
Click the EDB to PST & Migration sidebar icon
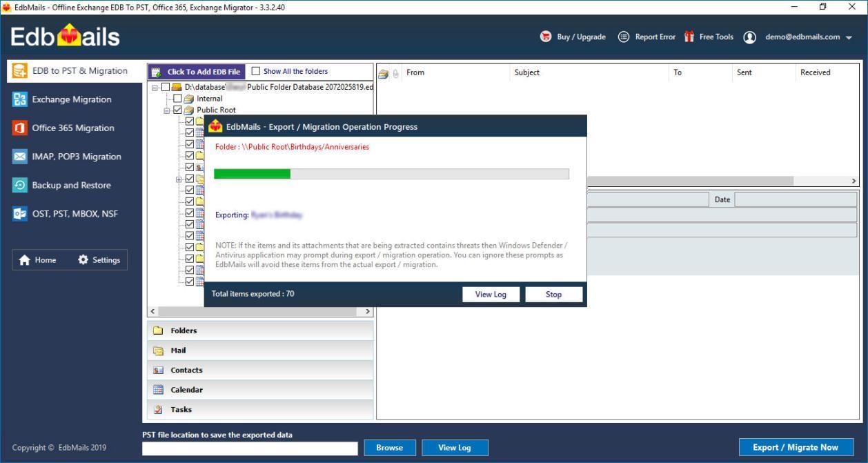pos(20,70)
